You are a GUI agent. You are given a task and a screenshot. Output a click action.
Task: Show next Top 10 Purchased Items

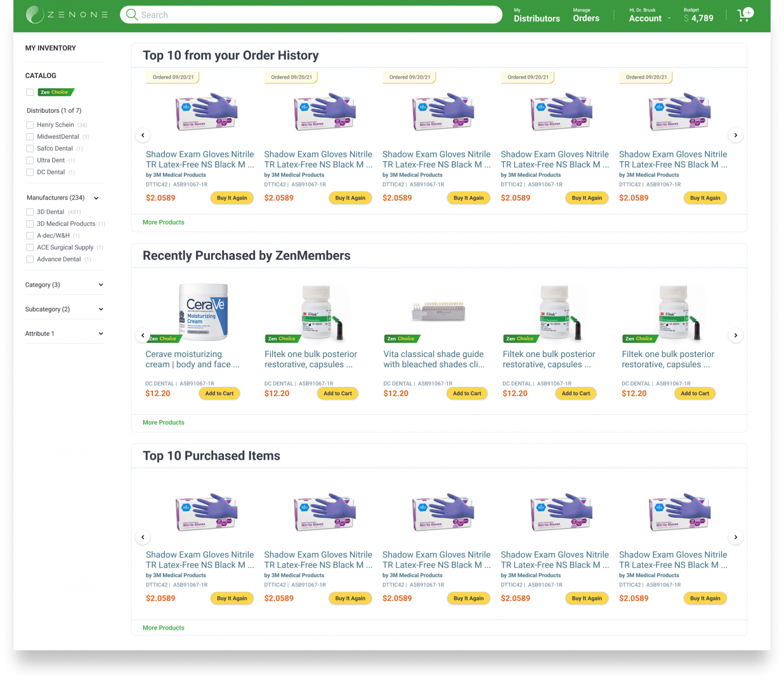(736, 537)
